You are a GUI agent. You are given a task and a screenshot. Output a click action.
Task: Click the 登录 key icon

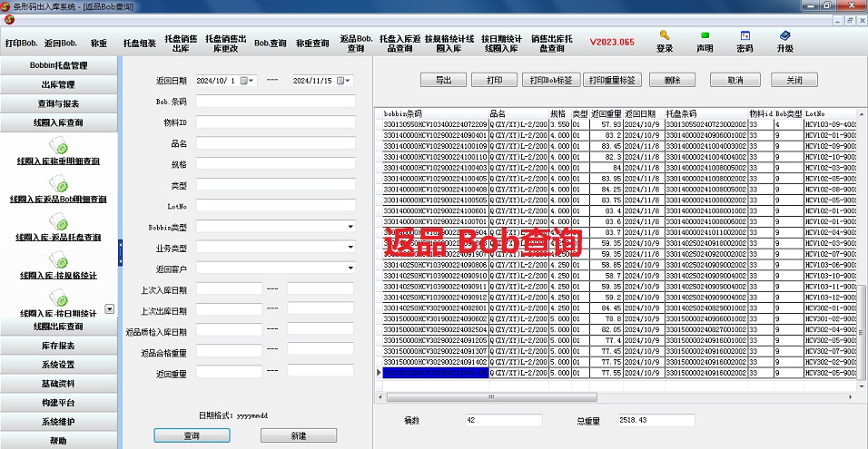click(x=665, y=35)
